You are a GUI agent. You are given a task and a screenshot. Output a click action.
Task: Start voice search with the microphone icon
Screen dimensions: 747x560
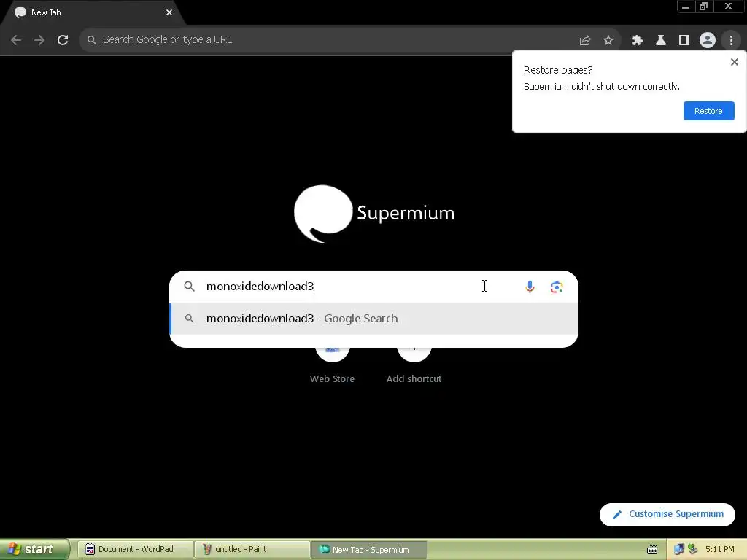click(530, 287)
